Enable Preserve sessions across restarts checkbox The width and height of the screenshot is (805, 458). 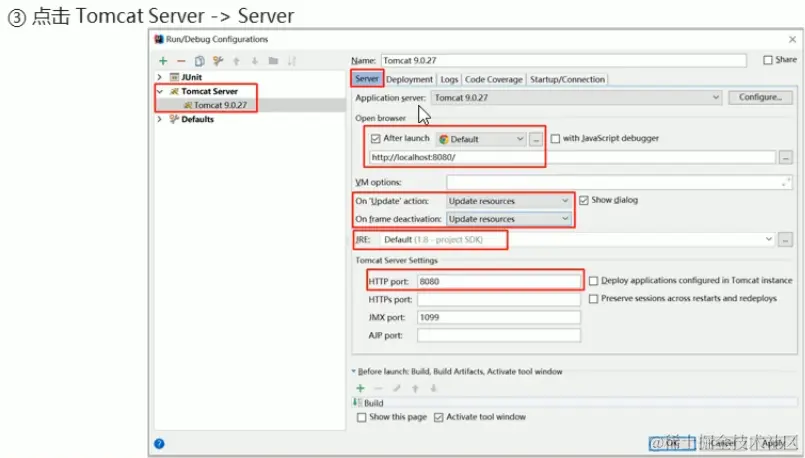click(x=593, y=298)
